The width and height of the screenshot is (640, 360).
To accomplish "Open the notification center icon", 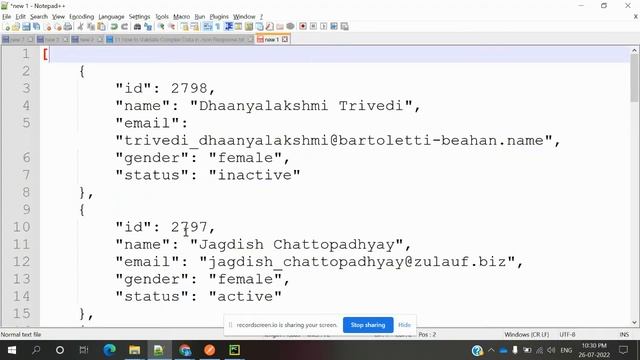I will 623,350.
